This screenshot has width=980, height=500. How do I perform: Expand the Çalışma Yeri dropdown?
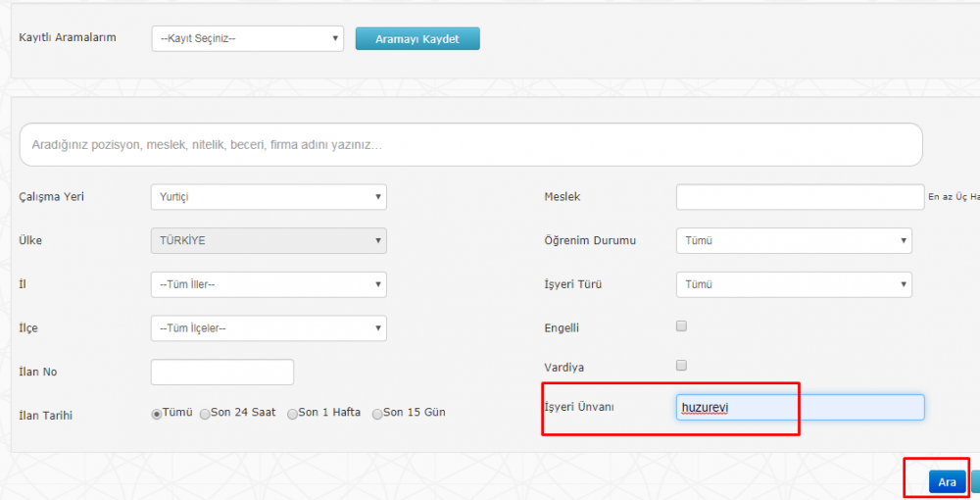269,197
